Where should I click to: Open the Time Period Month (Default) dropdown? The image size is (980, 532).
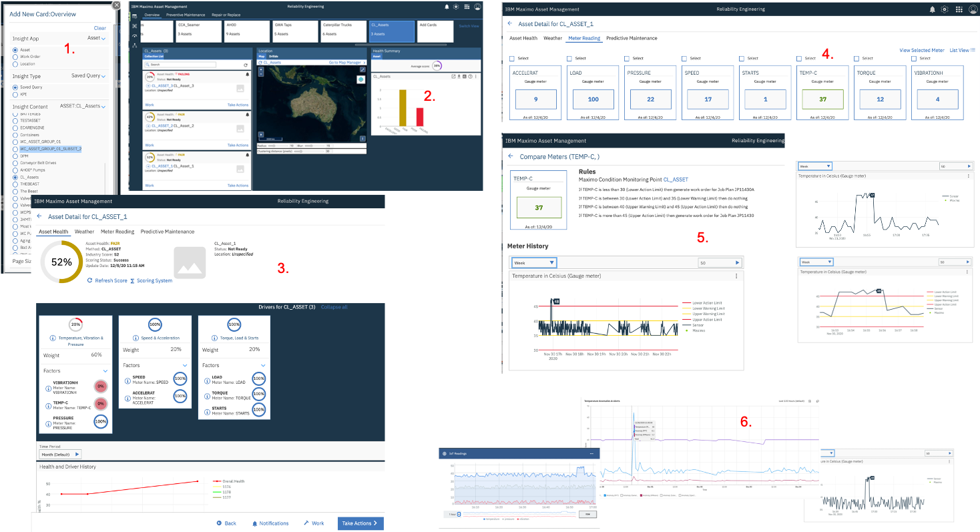59,454
